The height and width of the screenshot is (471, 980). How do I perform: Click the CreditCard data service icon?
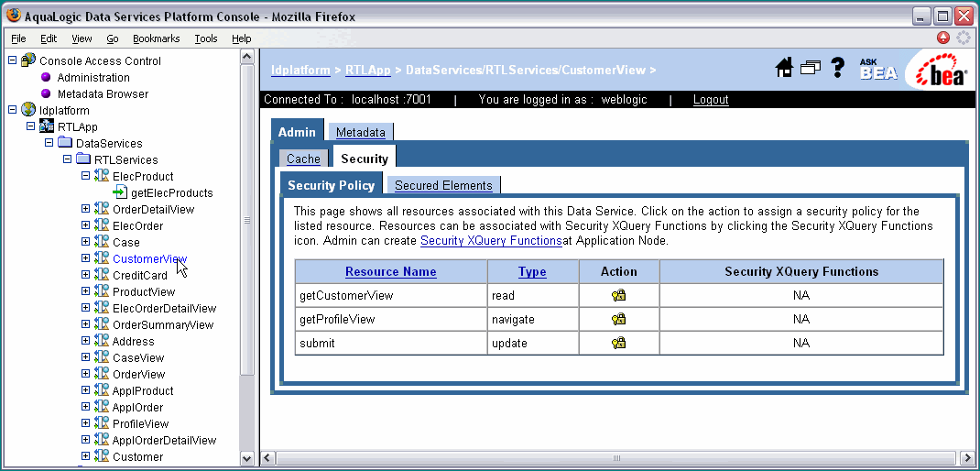point(102,275)
